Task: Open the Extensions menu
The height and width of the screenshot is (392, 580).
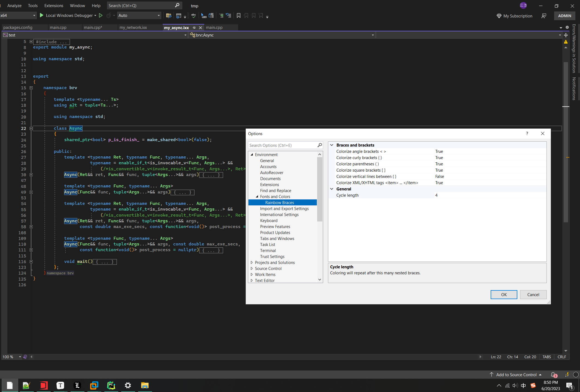Action: point(54,5)
